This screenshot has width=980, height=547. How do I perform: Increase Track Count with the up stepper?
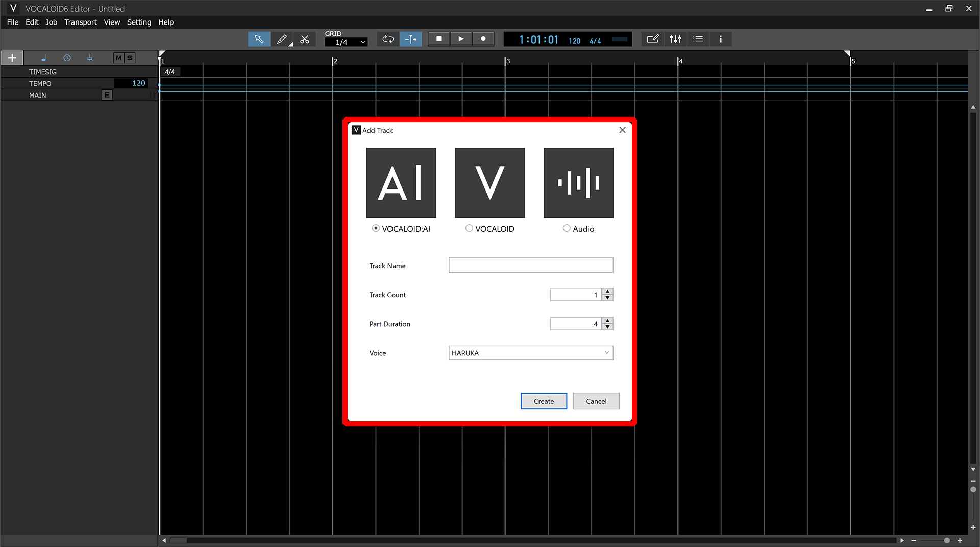click(x=607, y=292)
